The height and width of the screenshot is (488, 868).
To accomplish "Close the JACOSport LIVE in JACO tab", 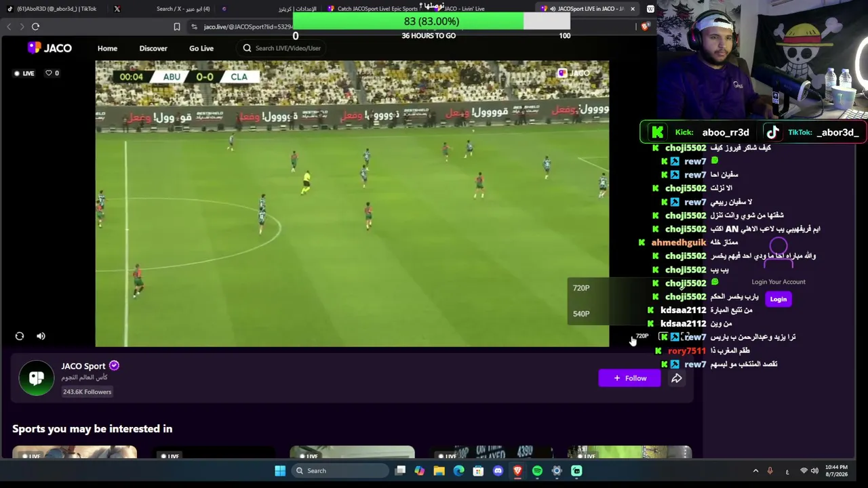I will [x=633, y=9].
